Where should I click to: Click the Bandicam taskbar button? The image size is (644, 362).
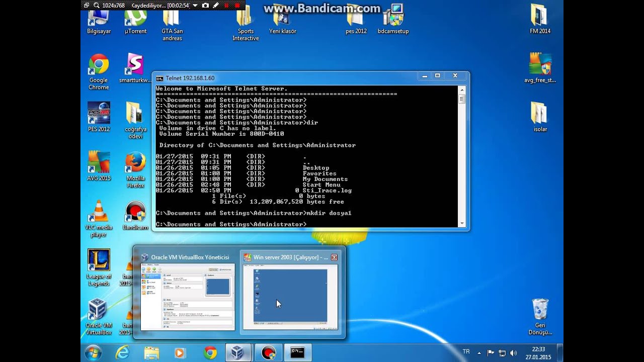point(268,353)
